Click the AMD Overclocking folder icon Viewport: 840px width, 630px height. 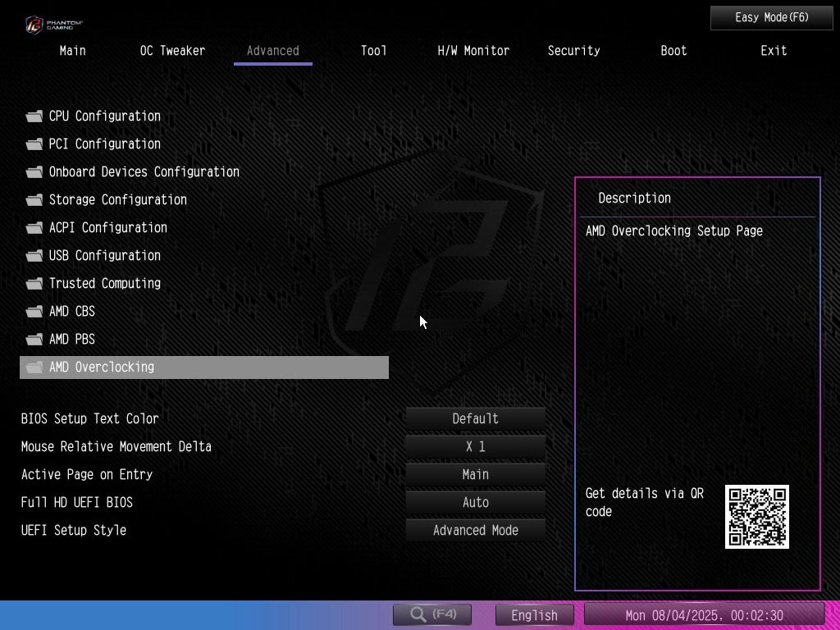[x=34, y=367]
